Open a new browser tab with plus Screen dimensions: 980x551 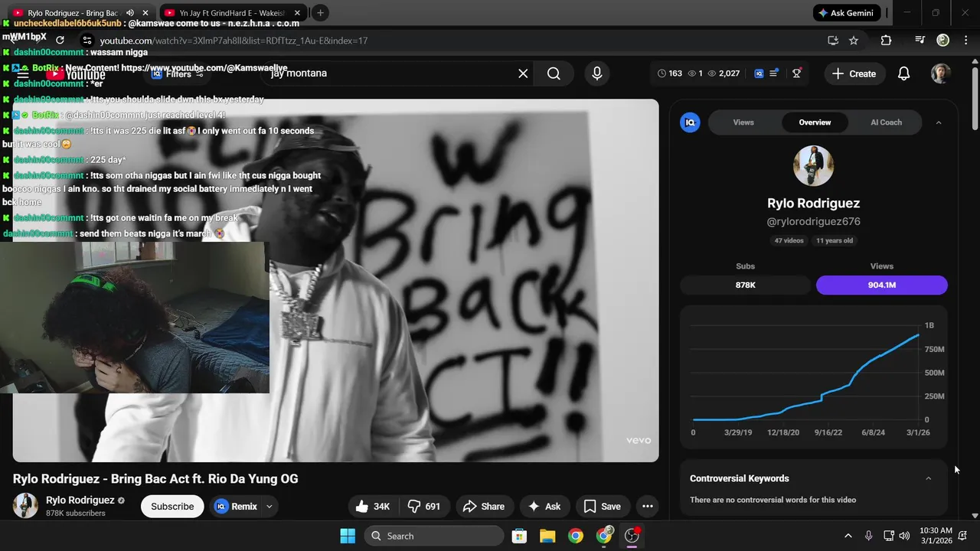(x=320, y=13)
